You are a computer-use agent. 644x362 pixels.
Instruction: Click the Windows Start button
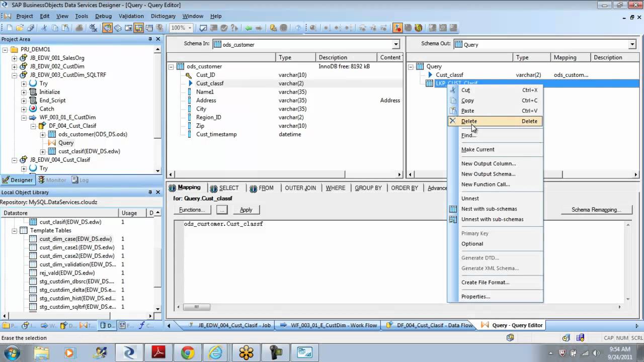(11, 353)
